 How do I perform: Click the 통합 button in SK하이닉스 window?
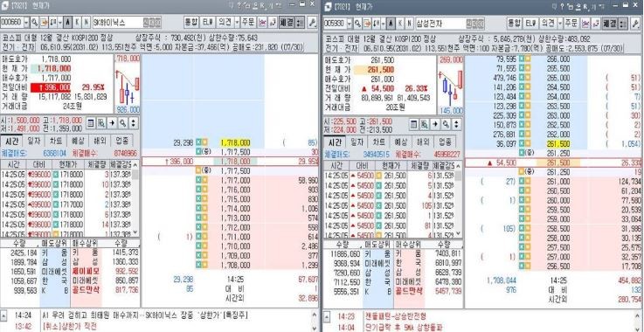click(x=191, y=22)
